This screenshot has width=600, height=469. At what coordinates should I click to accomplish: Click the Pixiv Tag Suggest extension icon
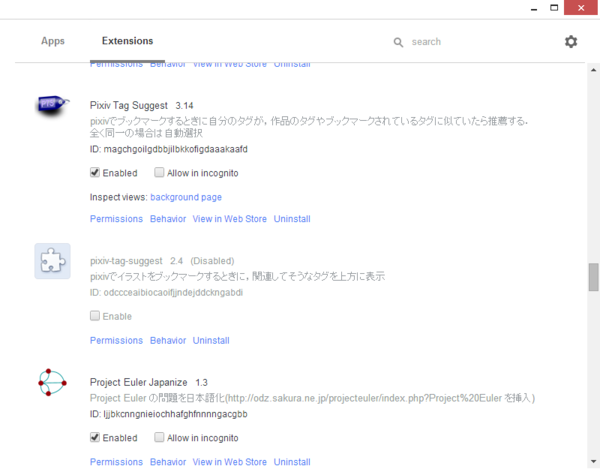(x=53, y=105)
